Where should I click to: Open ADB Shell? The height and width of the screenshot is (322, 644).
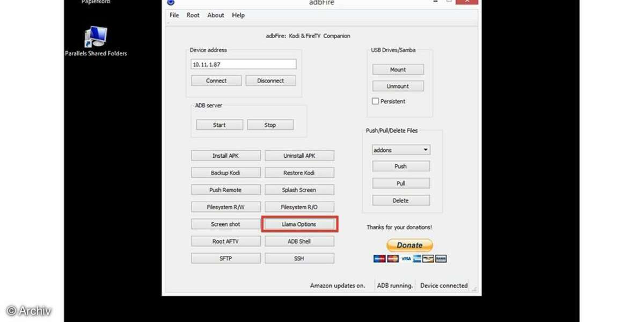(299, 241)
